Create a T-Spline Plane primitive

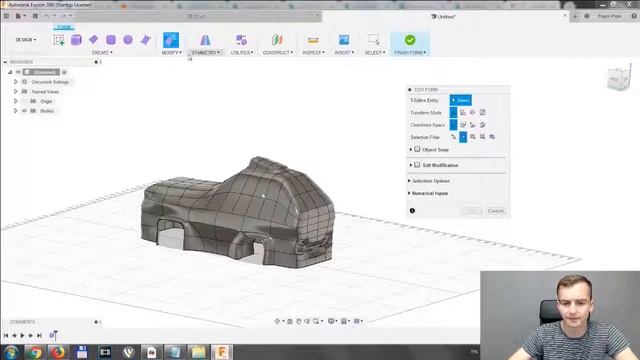coord(93,39)
